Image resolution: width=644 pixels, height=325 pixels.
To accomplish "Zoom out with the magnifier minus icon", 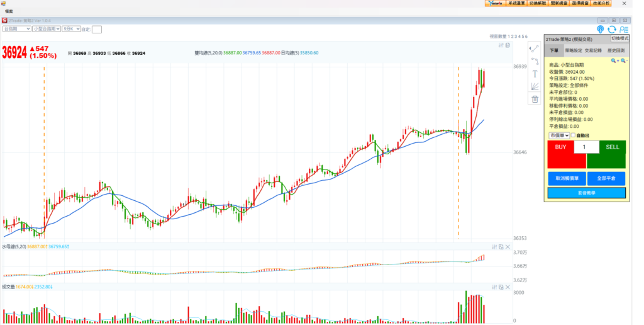I will [x=623, y=60].
